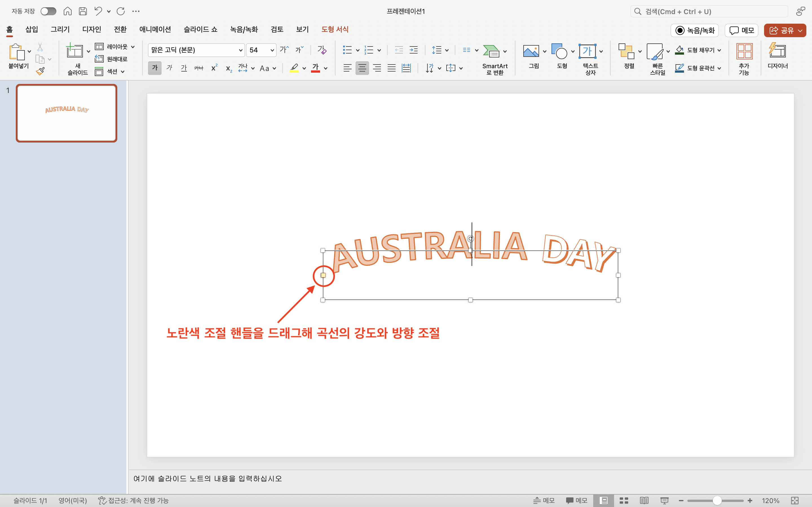Viewport: 812px width, 507px height.
Task: Toggle strikethrough formatting
Action: coord(199,68)
